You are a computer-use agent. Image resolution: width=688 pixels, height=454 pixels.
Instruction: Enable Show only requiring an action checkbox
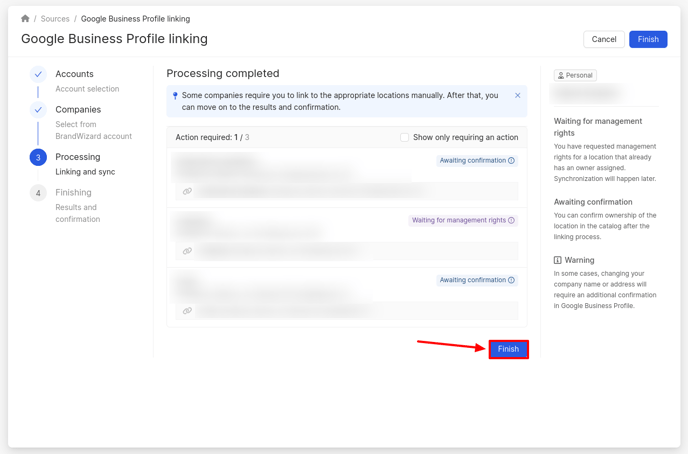tap(405, 137)
